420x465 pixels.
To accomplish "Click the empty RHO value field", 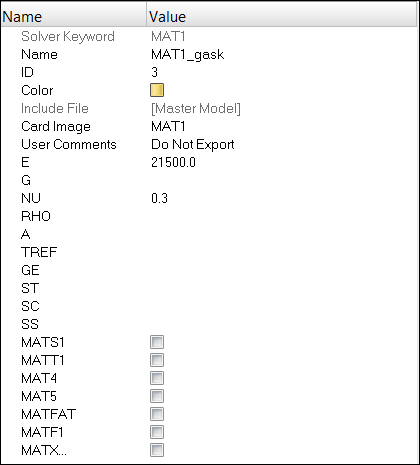I will pyautogui.click(x=282, y=216).
